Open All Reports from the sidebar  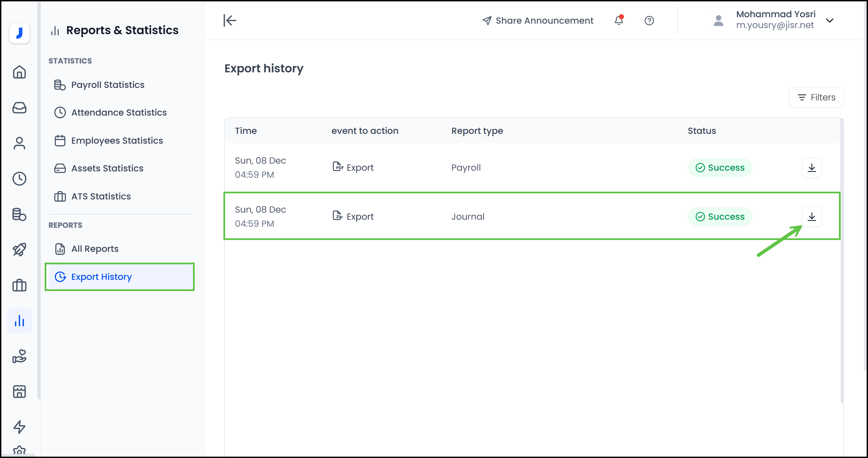click(95, 248)
